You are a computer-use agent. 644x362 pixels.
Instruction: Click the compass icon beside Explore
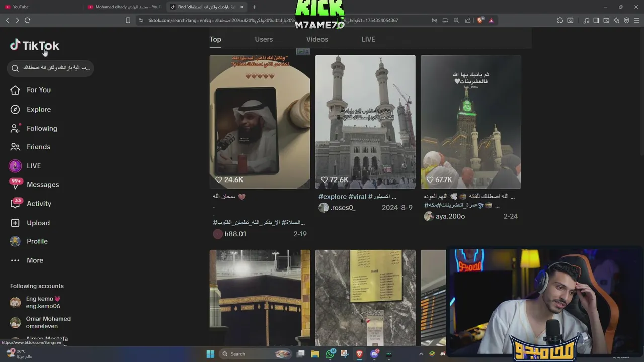click(15, 109)
